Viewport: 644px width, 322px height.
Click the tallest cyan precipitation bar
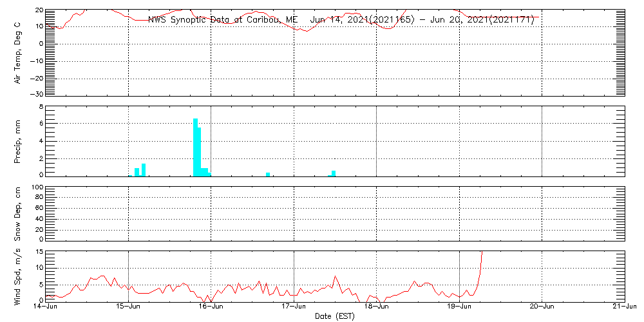click(195, 147)
